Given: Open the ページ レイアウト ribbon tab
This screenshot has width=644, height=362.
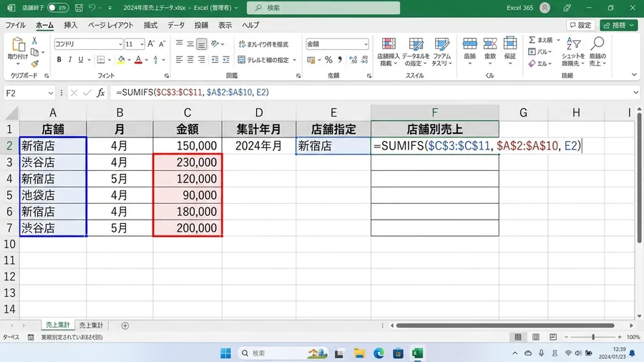Looking at the screenshot, I should 110,25.
